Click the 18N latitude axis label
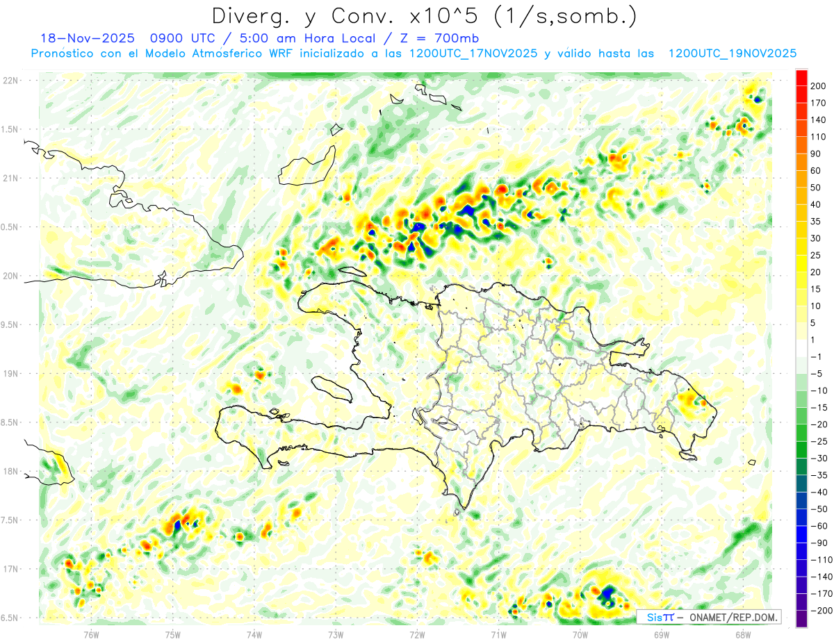This screenshot has height=644, width=834. [x=10, y=471]
